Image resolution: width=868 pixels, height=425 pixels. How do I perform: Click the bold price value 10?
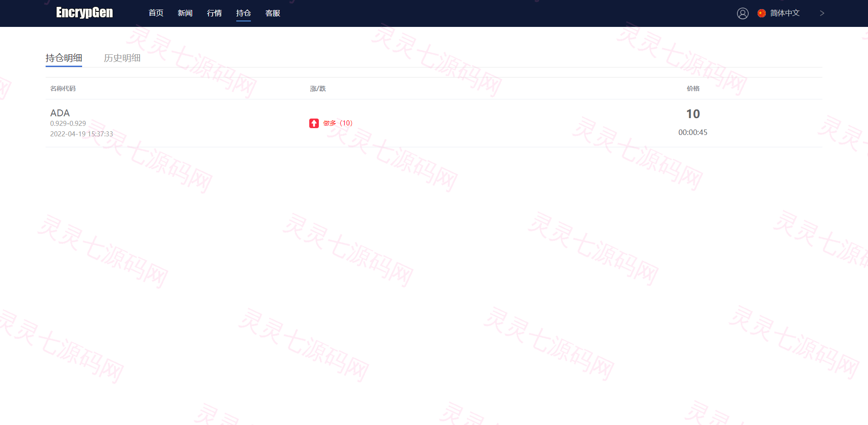(693, 114)
